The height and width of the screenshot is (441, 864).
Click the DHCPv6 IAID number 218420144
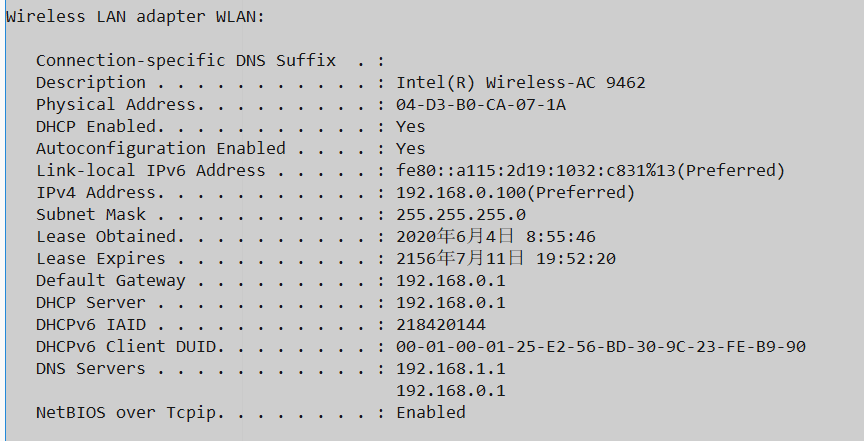[441, 325]
